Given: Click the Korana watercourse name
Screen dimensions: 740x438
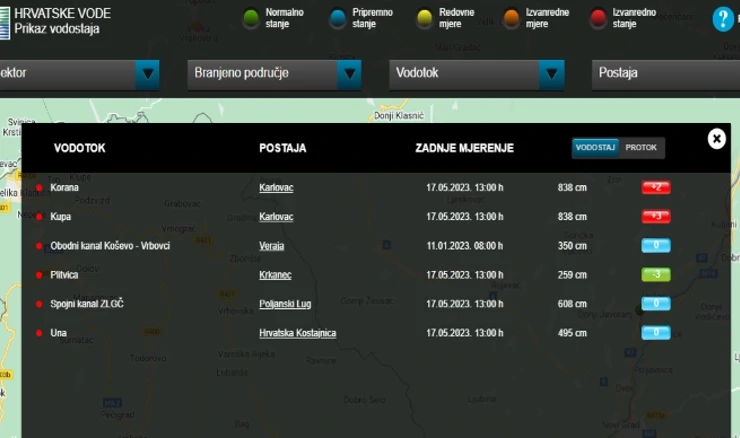Looking at the screenshot, I should (64, 187).
